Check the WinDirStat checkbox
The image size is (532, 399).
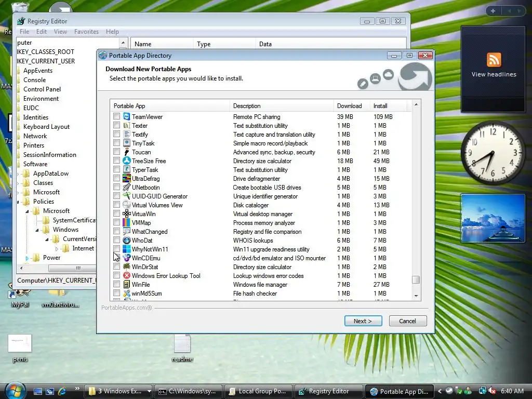pyautogui.click(x=117, y=267)
